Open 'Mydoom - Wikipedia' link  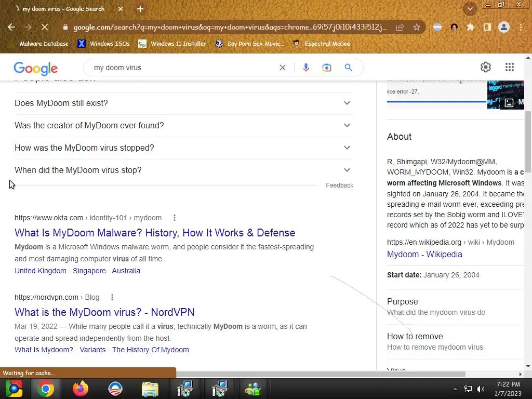424,254
